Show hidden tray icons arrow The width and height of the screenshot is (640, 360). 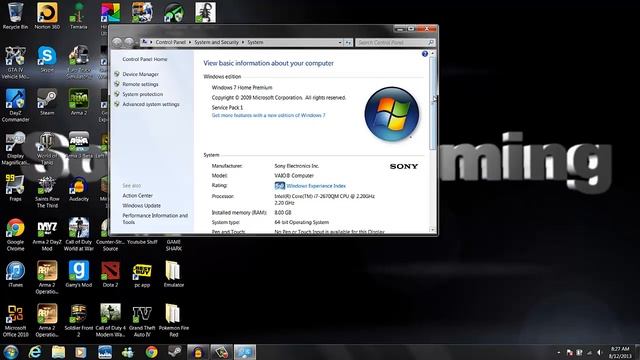558,352
